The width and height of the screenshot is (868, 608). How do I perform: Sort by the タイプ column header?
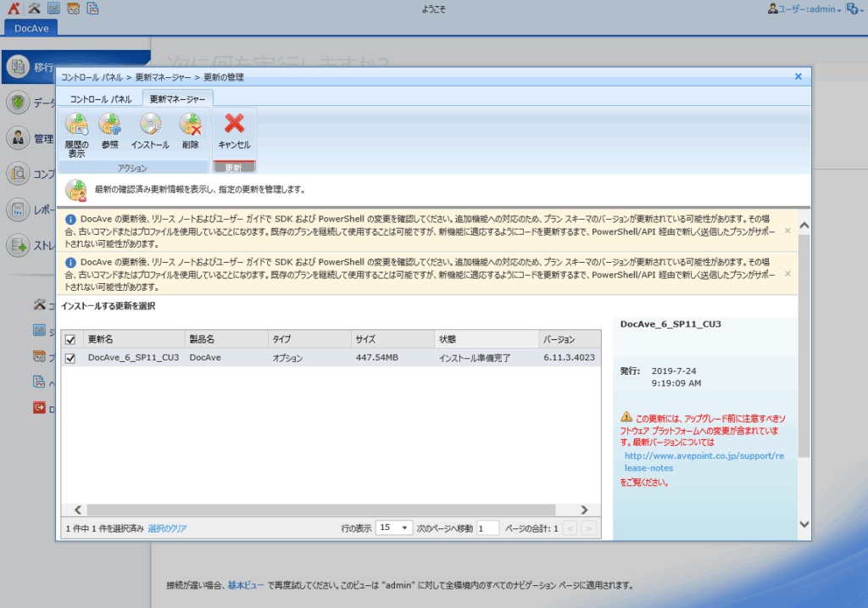(x=309, y=339)
